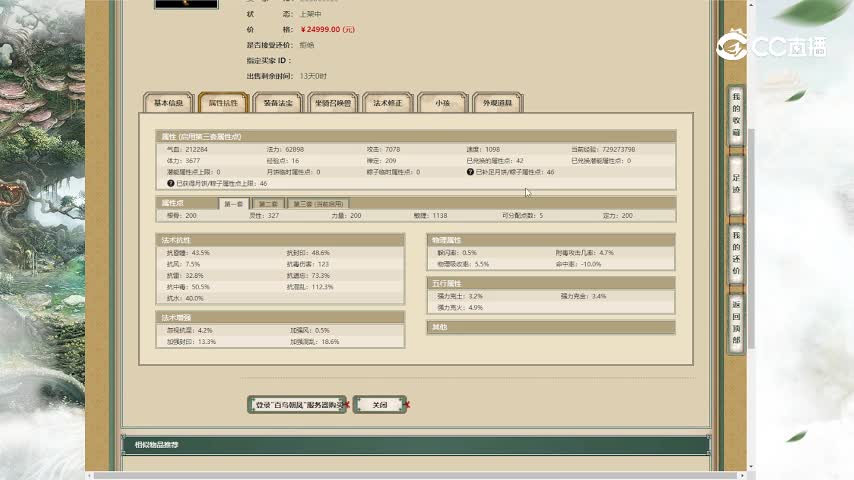Open the 小孩 tab
This screenshot has height=480, width=854.
443,102
